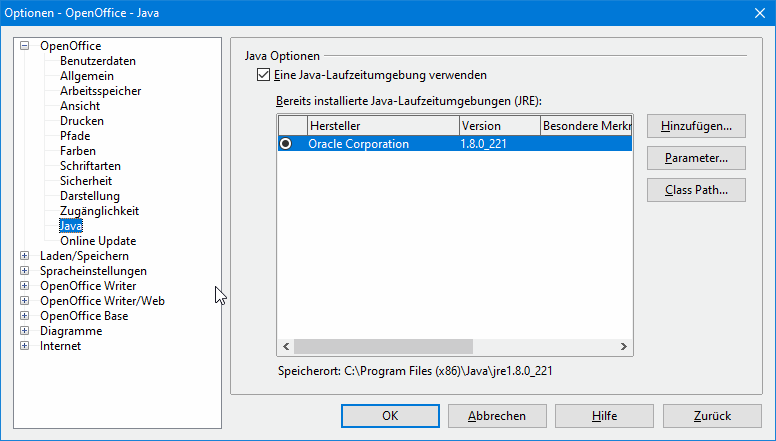This screenshot has height=441, width=776.
Task: Sort JRE list by Hersteller column header
Action: coord(381,126)
